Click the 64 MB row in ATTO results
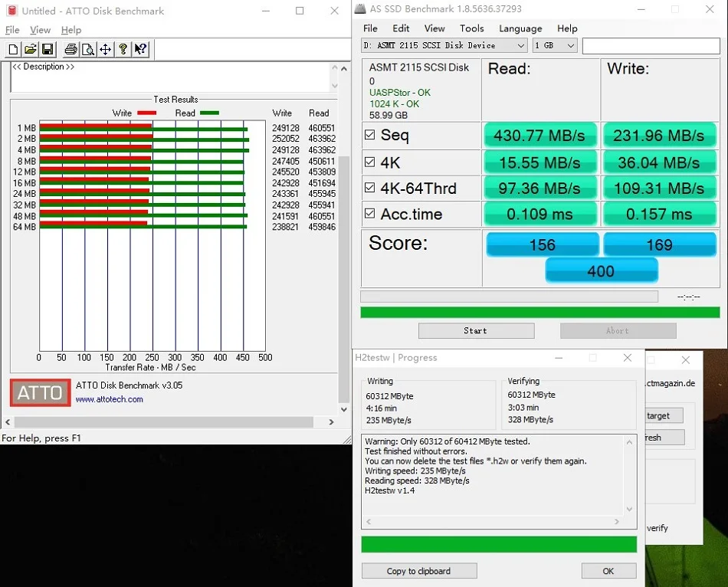 pos(174,227)
